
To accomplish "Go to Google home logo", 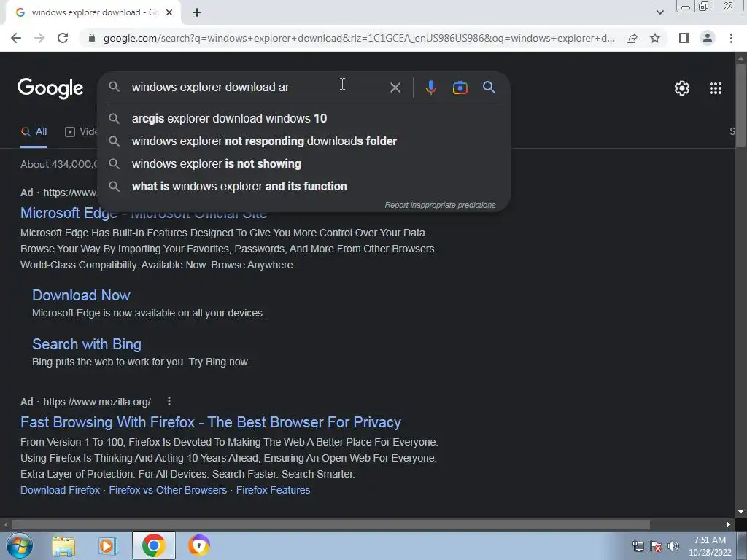I will (50, 88).
